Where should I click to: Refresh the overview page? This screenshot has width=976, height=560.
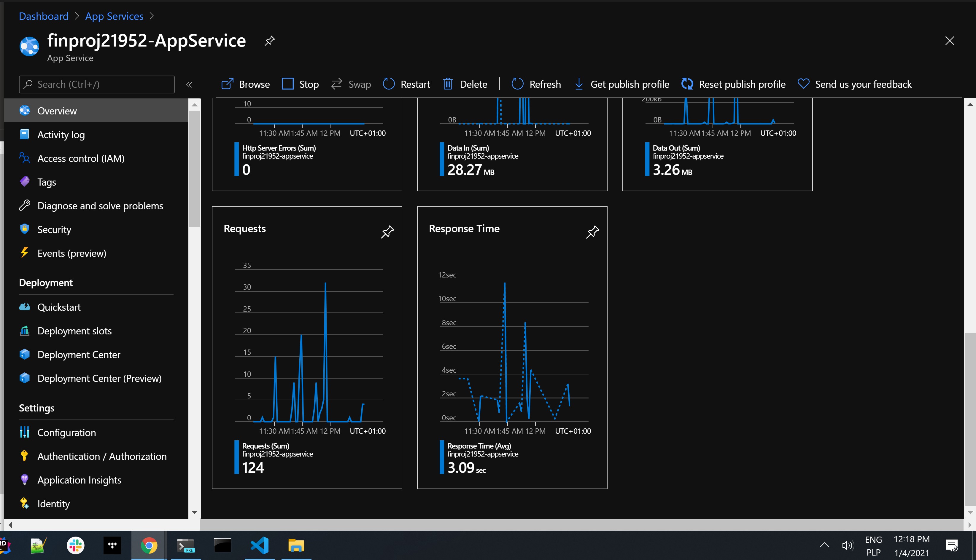point(536,84)
